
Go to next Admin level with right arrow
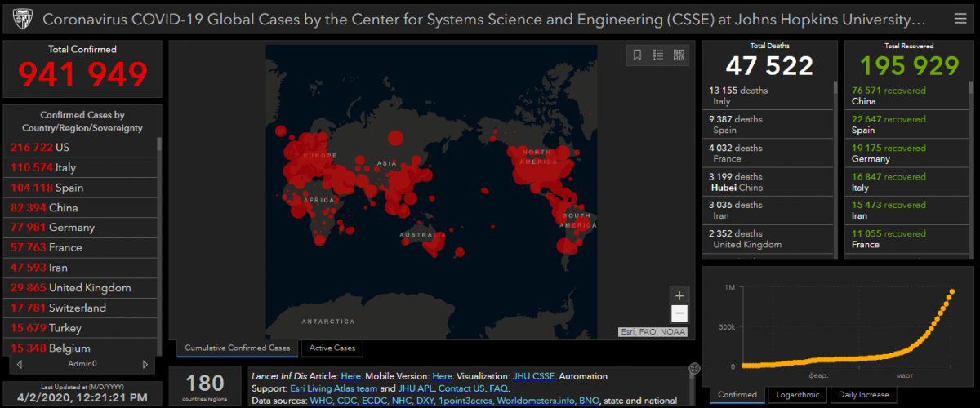pos(145,364)
